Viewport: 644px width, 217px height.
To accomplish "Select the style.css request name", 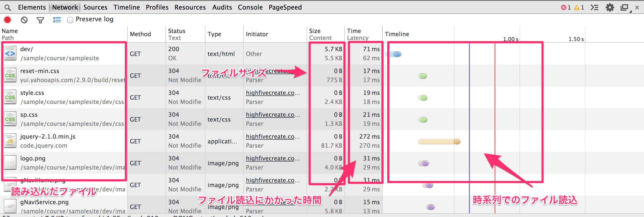I will pos(32,93).
